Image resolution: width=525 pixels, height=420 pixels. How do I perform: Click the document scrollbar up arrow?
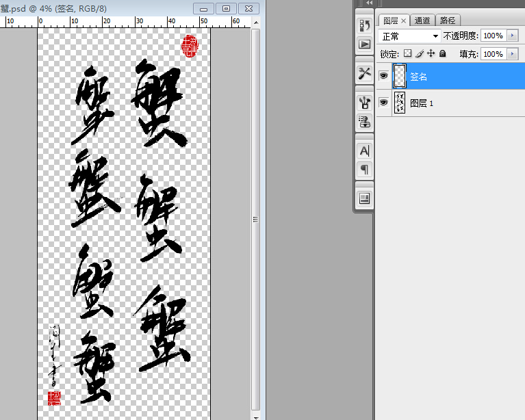click(x=256, y=23)
